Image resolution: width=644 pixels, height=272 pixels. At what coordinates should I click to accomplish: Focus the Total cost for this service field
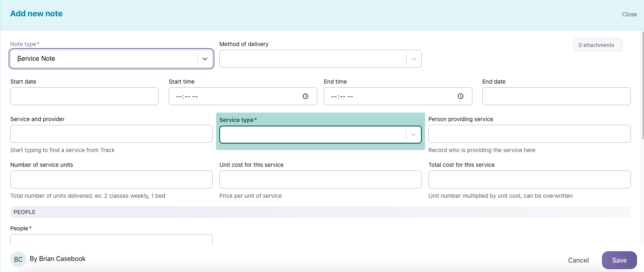(530, 179)
